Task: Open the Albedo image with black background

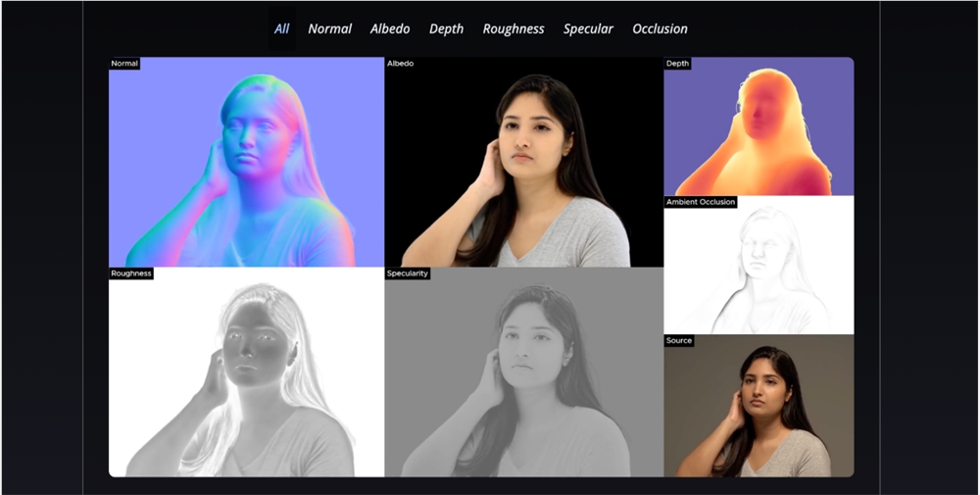Action: 523,167
